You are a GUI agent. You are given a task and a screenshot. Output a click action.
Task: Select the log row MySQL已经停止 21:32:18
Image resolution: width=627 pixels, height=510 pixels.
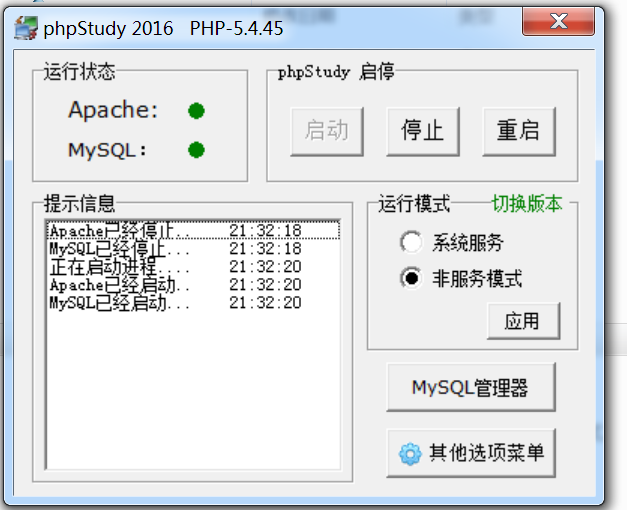193,248
